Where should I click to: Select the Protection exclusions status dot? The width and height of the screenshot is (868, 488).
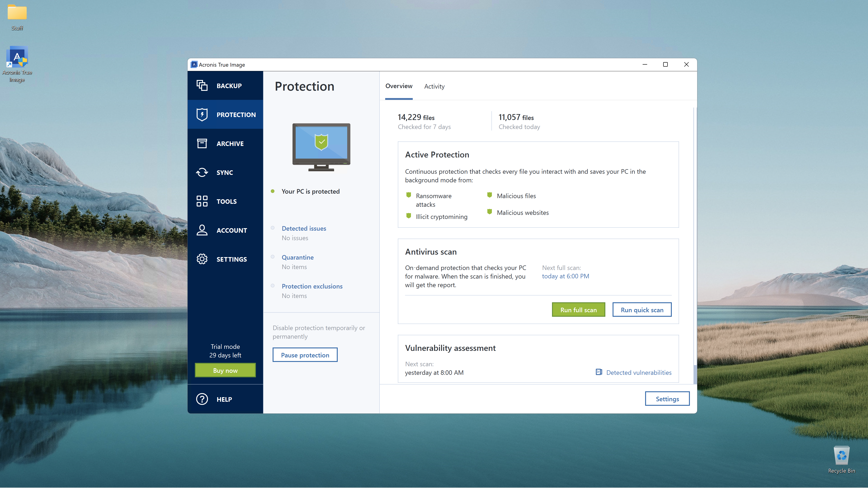(273, 286)
